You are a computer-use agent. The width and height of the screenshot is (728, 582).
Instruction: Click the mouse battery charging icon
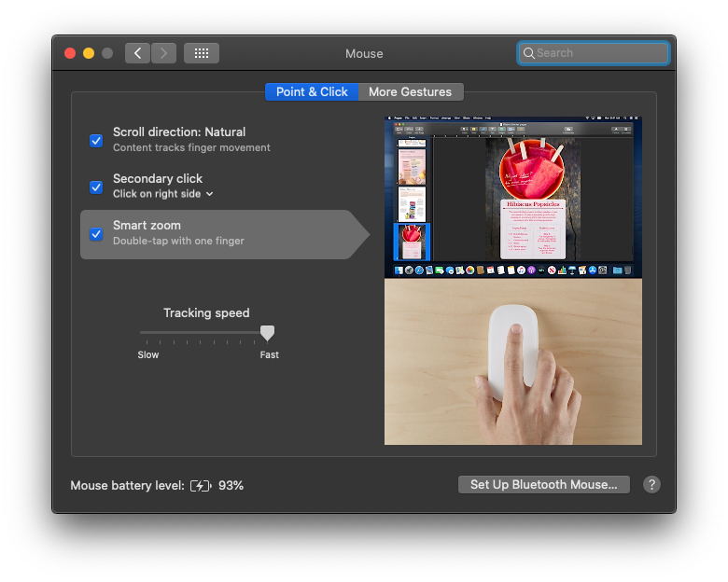[201, 486]
